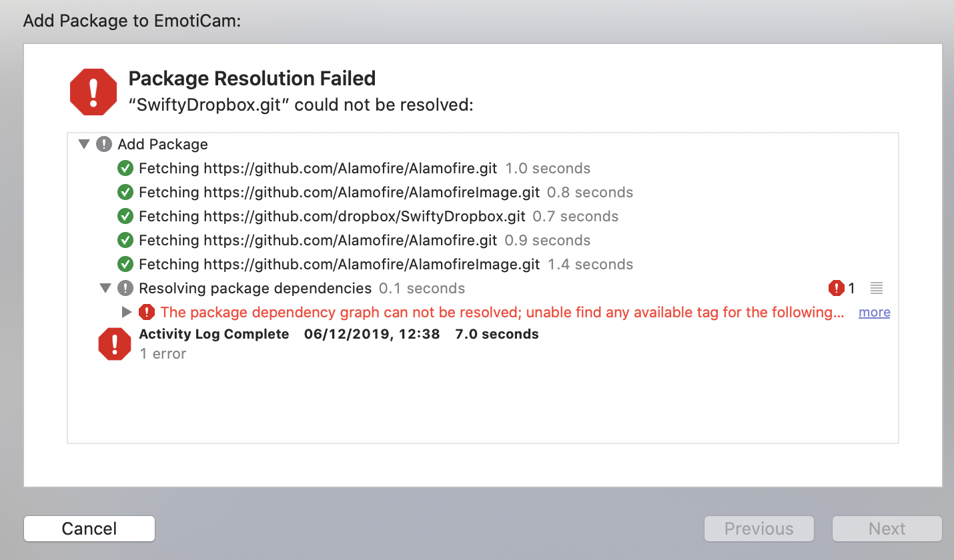Click the gray alert icon beside Resolving package dependencies
This screenshot has width=954, height=560.
[x=125, y=288]
